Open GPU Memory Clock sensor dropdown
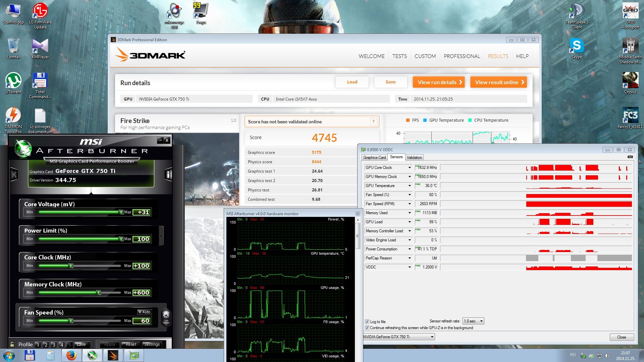The height and width of the screenshot is (362, 644). point(409,177)
